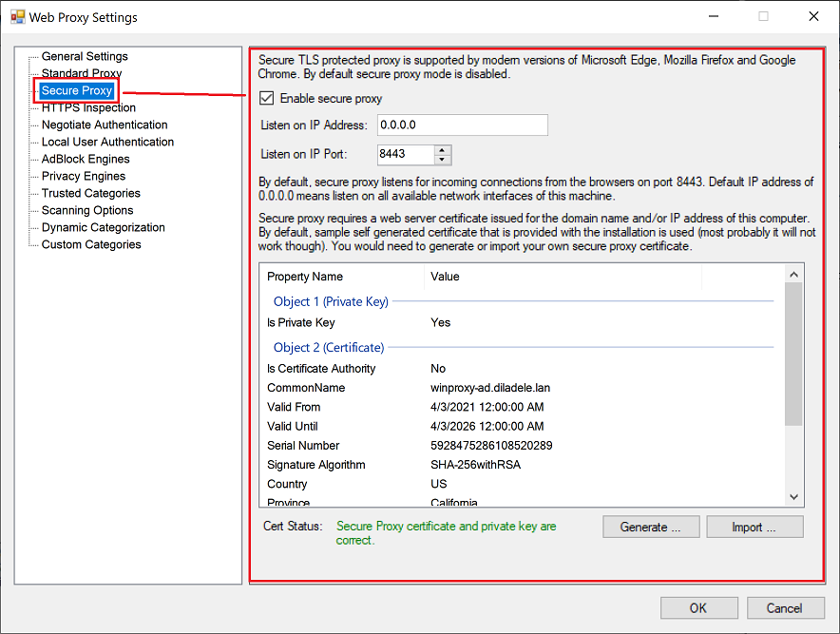Click the green Cert Status message

point(446,533)
